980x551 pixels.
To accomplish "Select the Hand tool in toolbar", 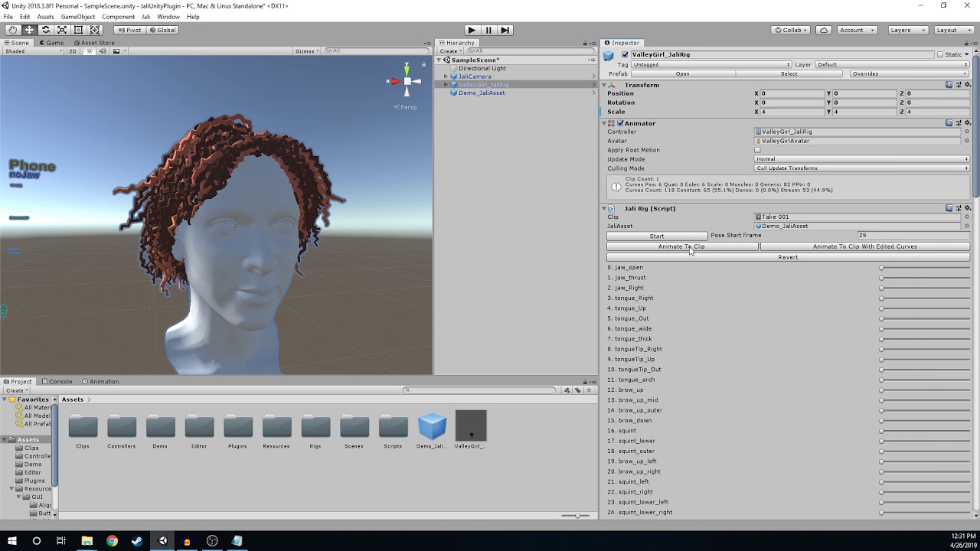I will click(x=13, y=30).
